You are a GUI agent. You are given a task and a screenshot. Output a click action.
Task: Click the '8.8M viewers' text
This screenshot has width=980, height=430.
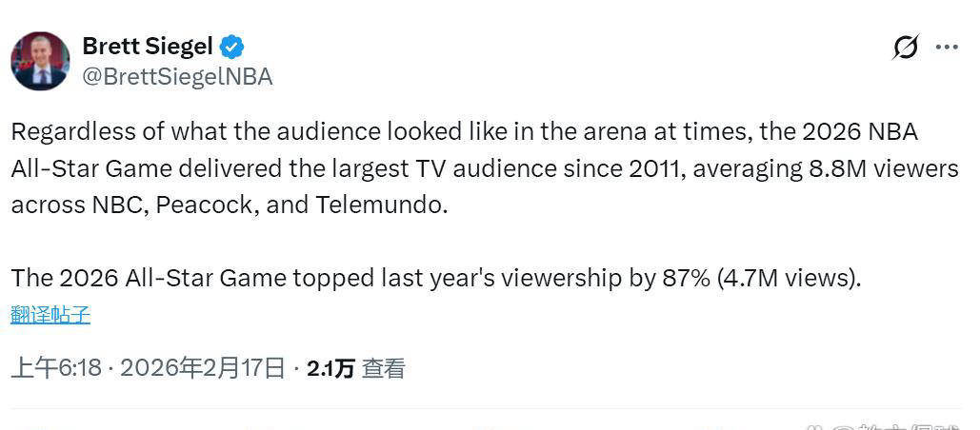click(x=874, y=168)
